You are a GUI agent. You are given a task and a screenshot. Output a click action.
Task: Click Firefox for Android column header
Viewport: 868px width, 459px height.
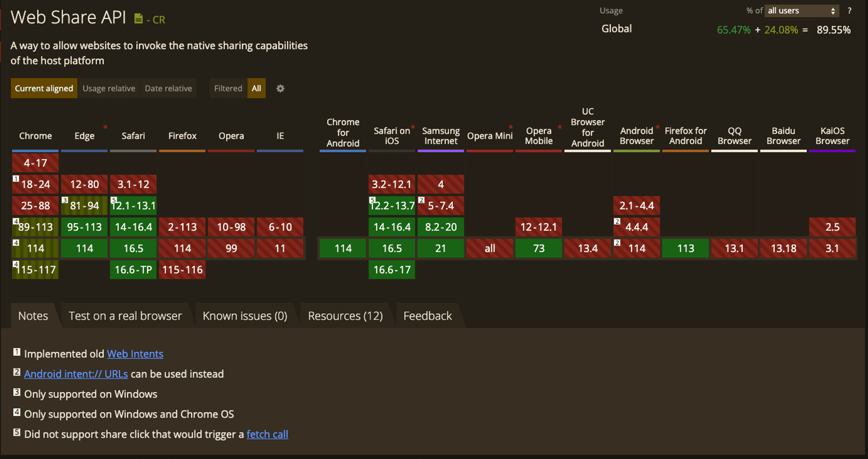point(686,136)
